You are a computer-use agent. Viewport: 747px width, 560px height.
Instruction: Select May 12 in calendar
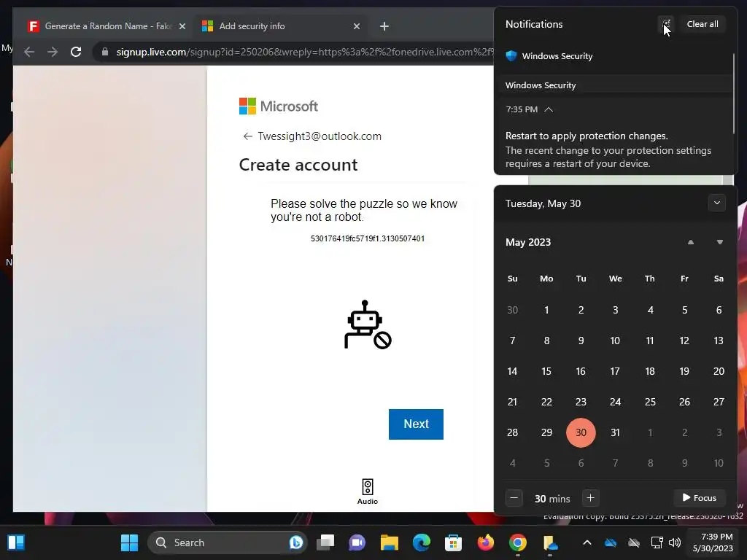684,341
